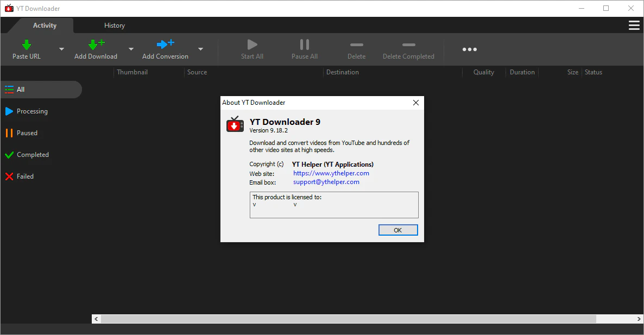Switch to the History tab

pyautogui.click(x=115, y=25)
